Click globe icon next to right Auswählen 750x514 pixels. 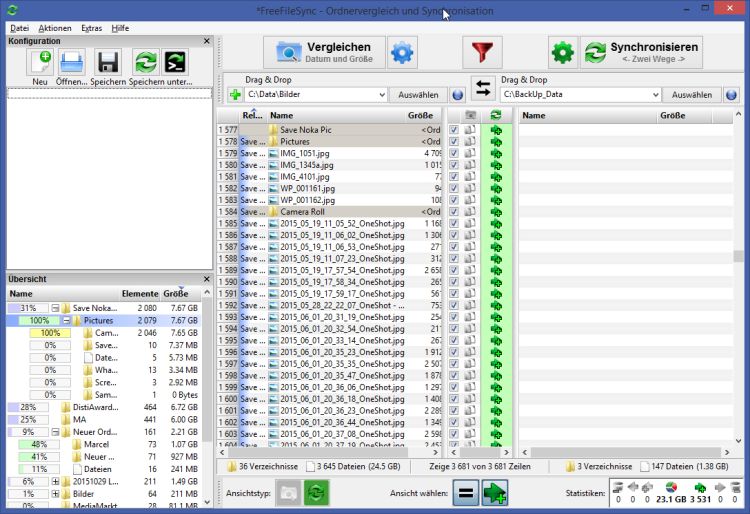tap(731, 95)
